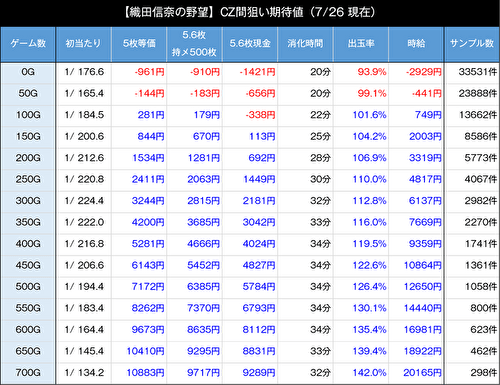Click the ゲーム数 column header
Screen dimensions: 500x385
tap(28, 44)
